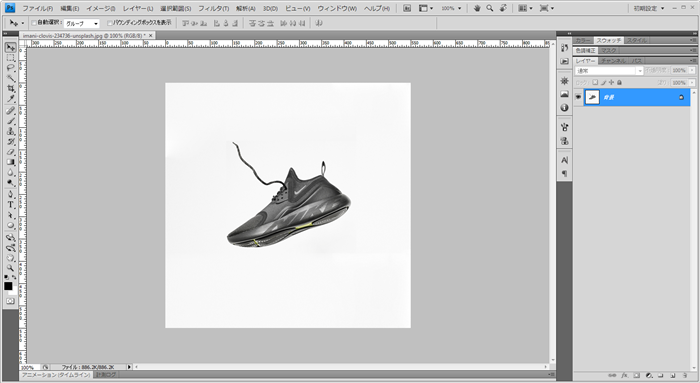Open the Paragraph panel icon in dock
This screenshot has height=383, width=700.
pyautogui.click(x=564, y=173)
